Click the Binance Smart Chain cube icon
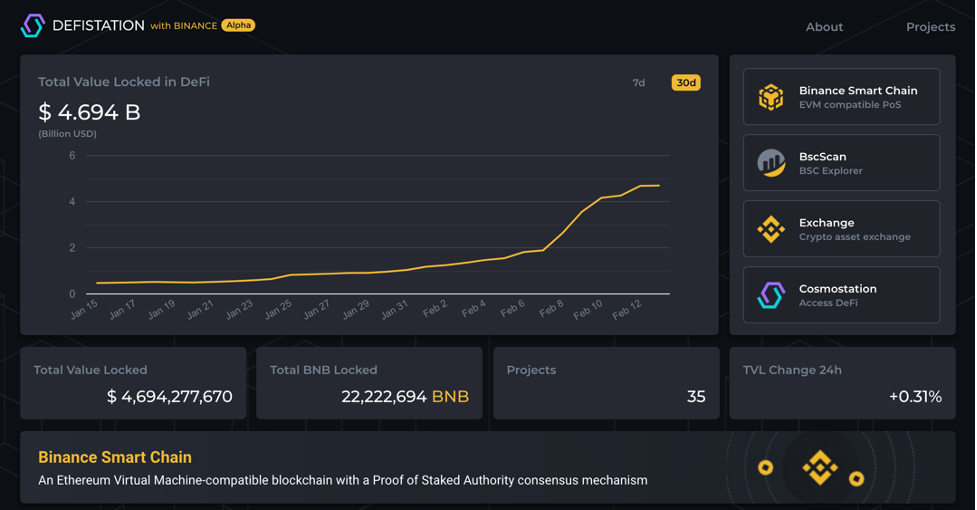This screenshot has width=977, height=510. [x=771, y=97]
